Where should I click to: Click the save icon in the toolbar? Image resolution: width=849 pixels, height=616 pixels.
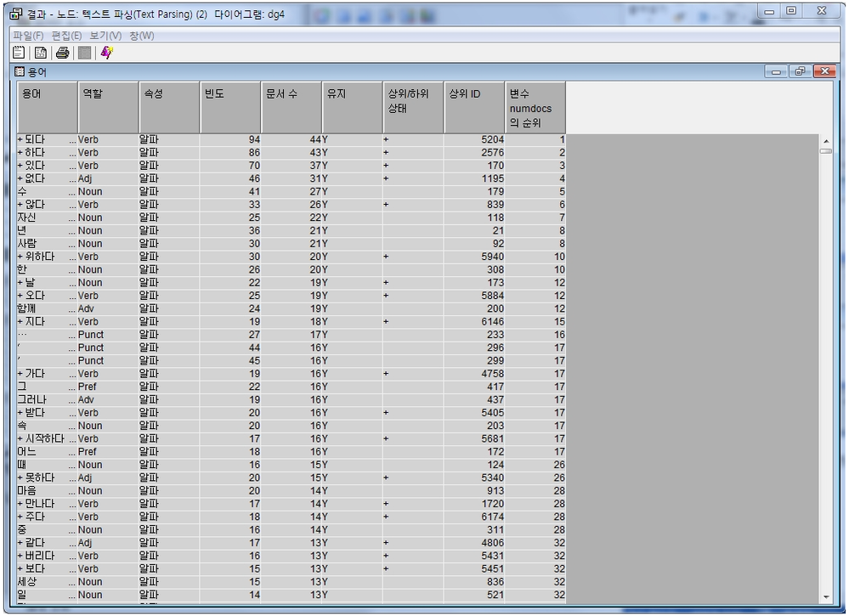click(x=40, y=53)
